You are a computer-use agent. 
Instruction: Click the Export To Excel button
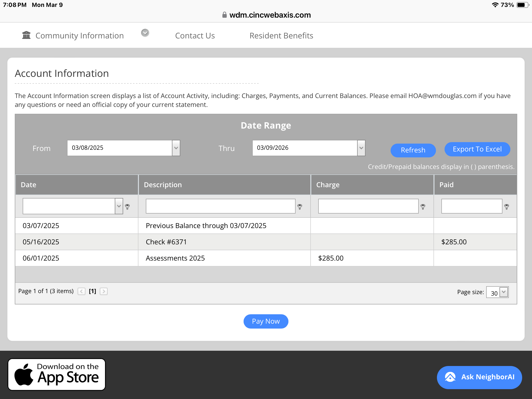(x=477, y=149)
